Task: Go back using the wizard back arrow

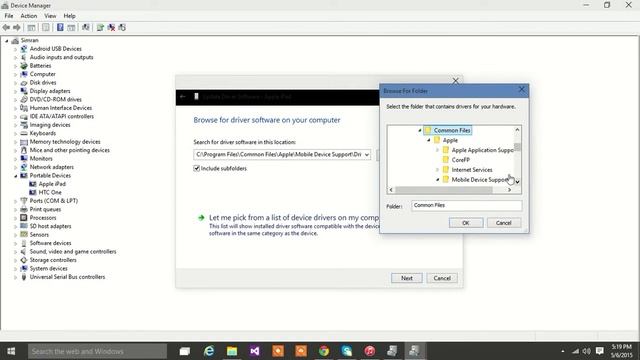Action: point(183,97)
